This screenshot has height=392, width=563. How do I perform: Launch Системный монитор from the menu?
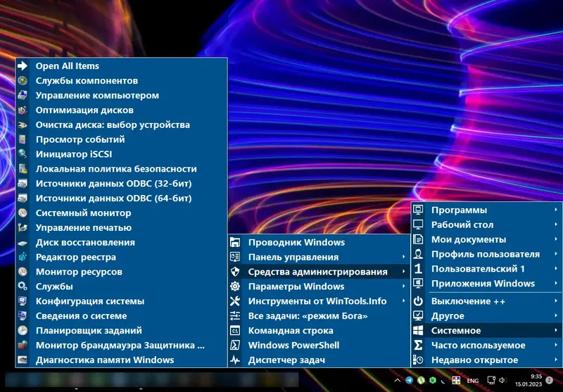point(121,213)
